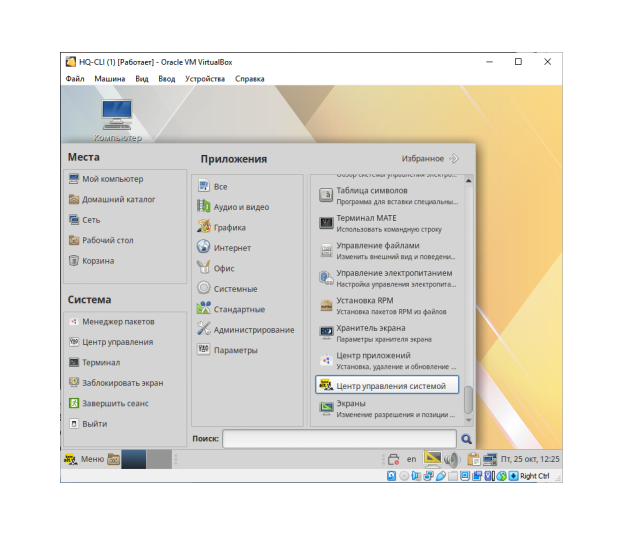Open Домашний каталог in Places
This screenshot has width=624, height=535.
click(x=112, y=199)
